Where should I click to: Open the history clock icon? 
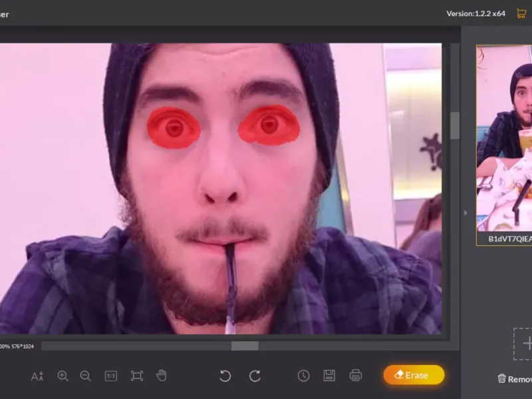(304, 376)
